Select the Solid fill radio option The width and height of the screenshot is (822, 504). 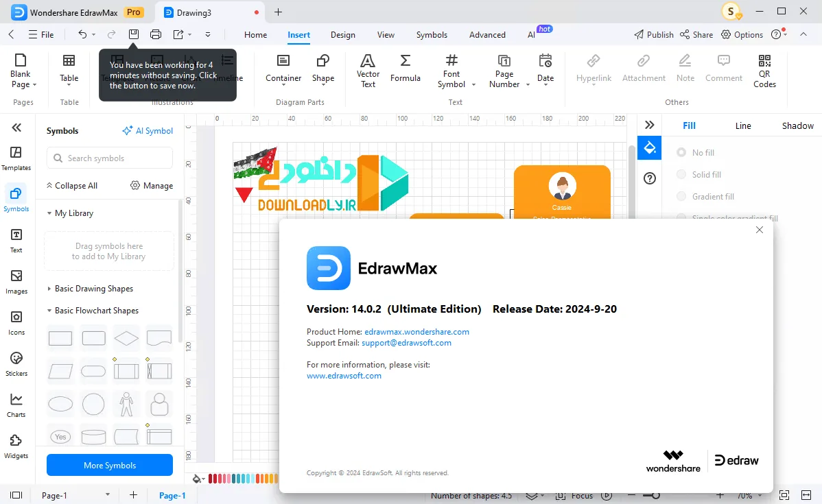(x=681, y=174)
